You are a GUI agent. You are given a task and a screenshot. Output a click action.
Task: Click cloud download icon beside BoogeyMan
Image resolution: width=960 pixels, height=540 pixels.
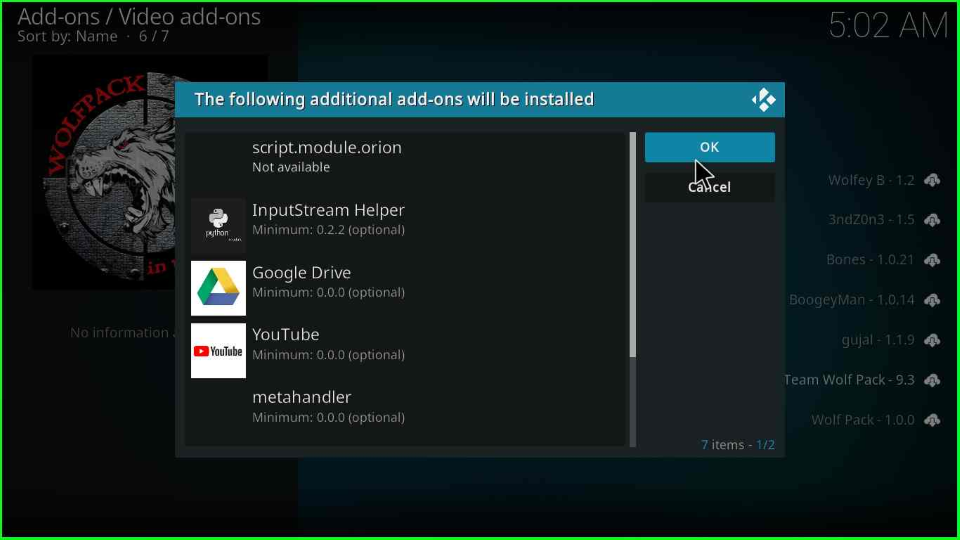[932, 300]
